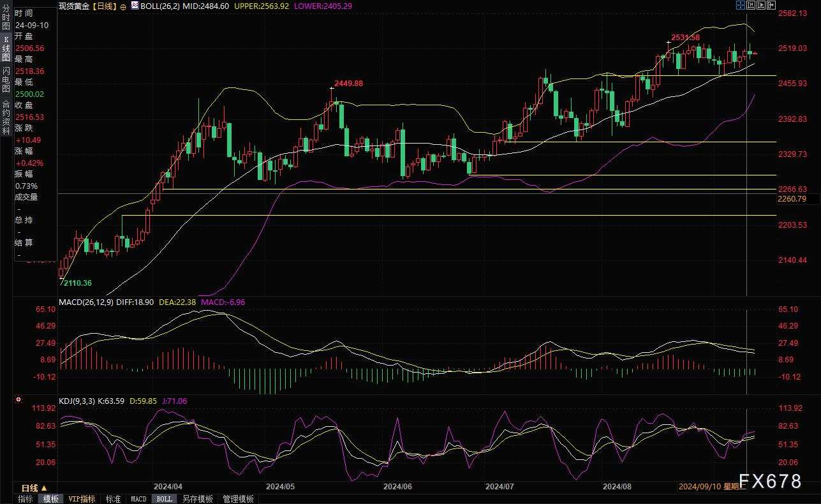
Task: Open the 闪电图 side tab
Action: tap(6, 79)
